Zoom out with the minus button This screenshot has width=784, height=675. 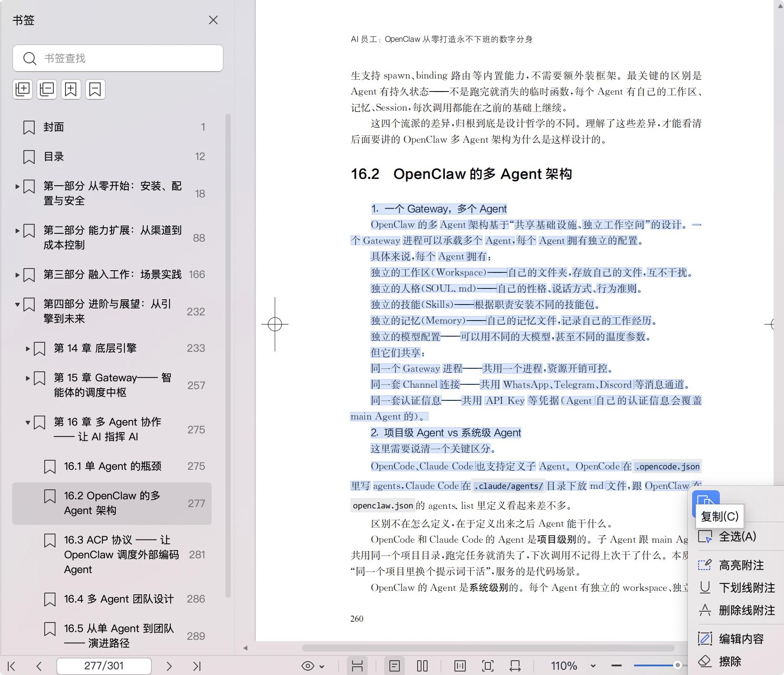click(617, 665)
